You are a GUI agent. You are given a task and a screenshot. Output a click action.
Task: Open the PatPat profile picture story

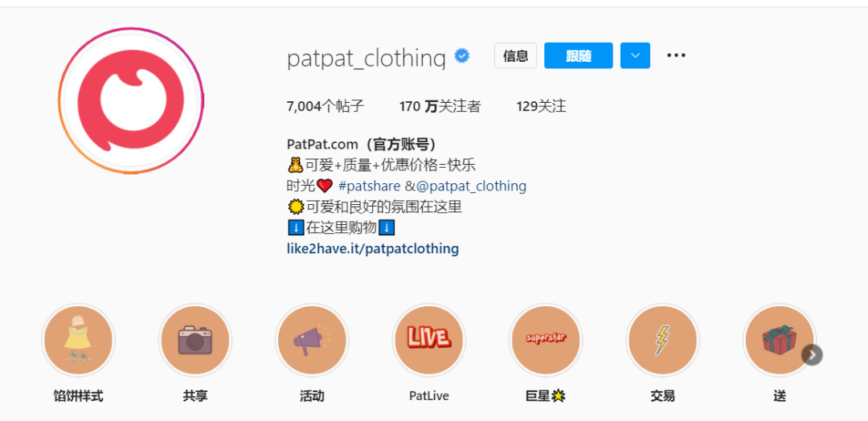pyautogui.click(x=131, y=100)
